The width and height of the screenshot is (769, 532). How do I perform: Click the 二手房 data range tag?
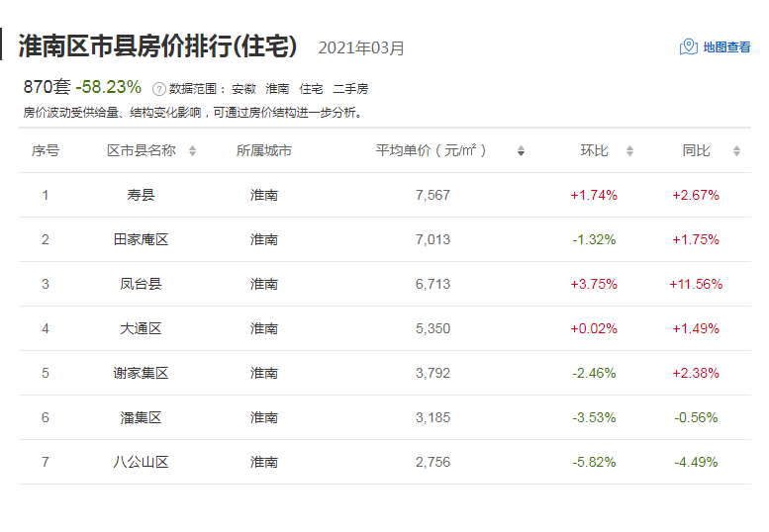click(350, 89)
